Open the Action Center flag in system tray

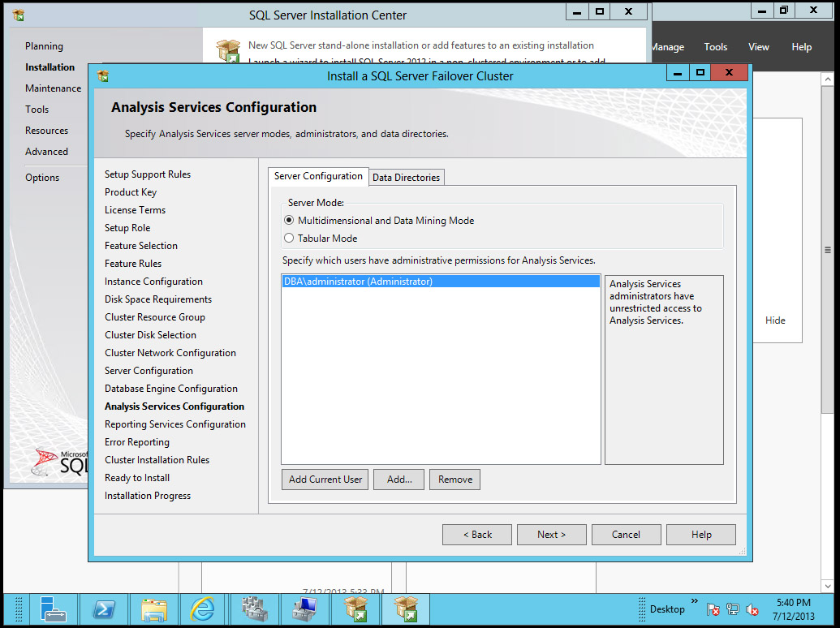coord(713,609)
